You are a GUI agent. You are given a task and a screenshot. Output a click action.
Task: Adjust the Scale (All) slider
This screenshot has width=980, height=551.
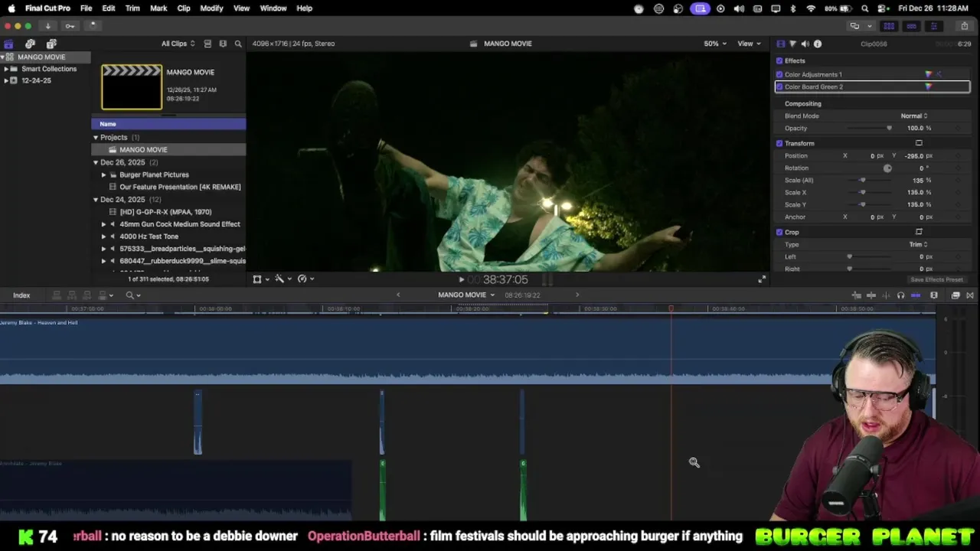[862, 180]
